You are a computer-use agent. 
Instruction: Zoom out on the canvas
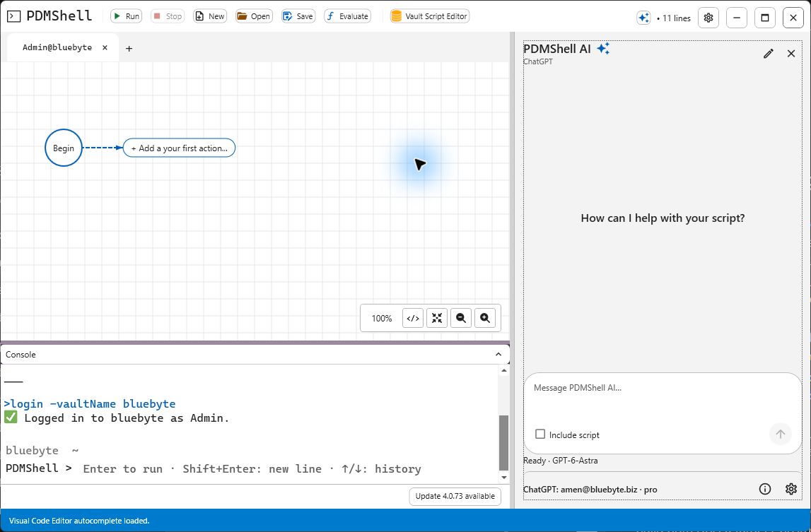[x=461, y=318]
